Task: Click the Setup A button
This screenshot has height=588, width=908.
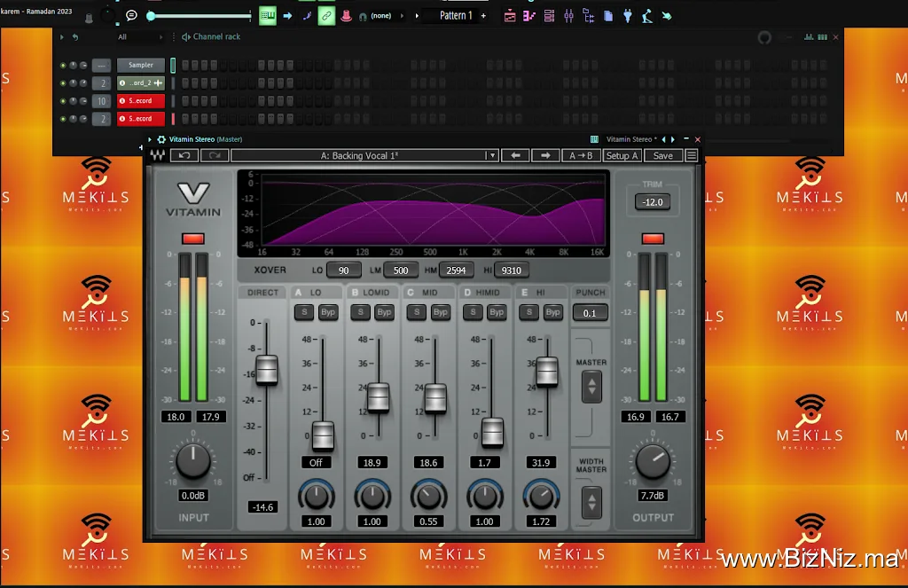Action: 622,155
